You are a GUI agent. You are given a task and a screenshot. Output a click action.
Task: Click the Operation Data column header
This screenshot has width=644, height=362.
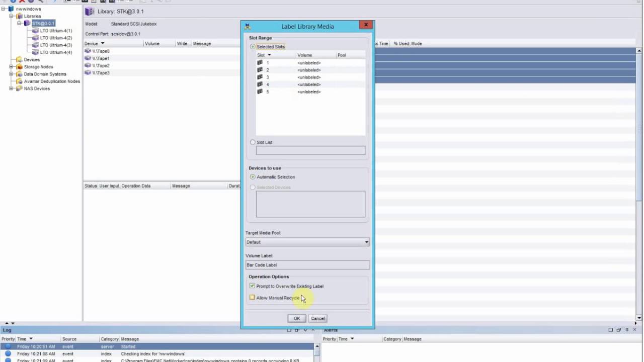(145, 186)
